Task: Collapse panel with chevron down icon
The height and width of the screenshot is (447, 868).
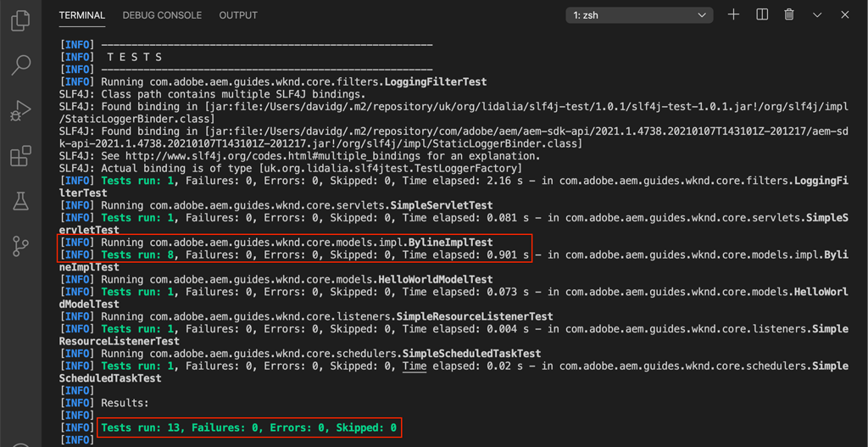Action: (818, 15)
